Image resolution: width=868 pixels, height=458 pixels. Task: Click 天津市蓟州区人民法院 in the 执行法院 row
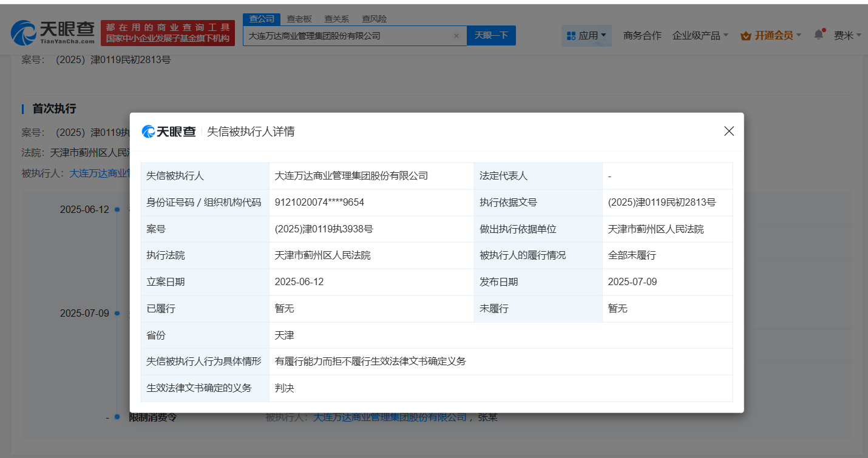tap(323, 255)
